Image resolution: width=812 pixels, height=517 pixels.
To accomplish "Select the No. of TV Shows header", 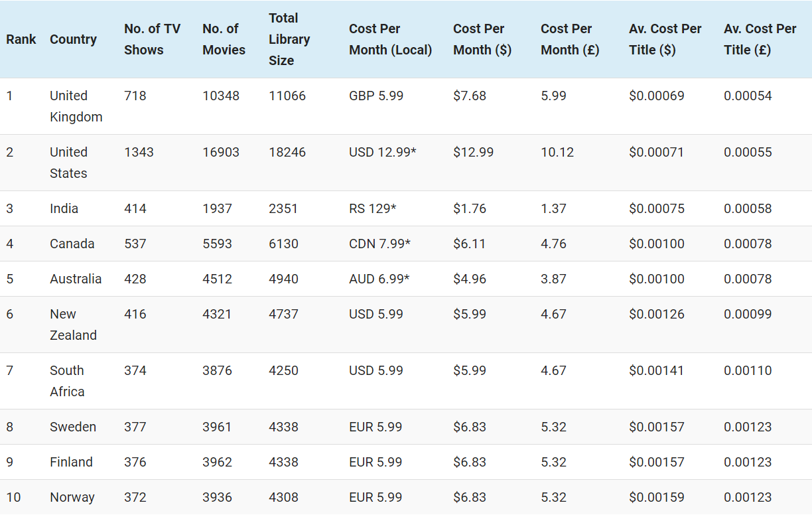I will 152,39.
